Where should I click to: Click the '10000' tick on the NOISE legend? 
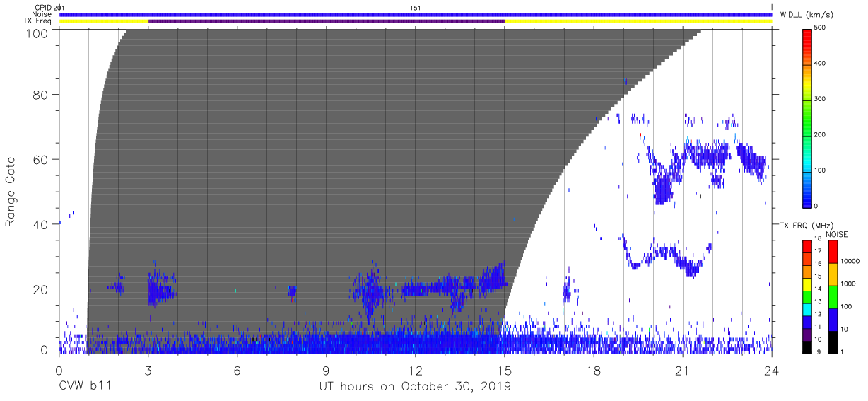coord(850,262)
